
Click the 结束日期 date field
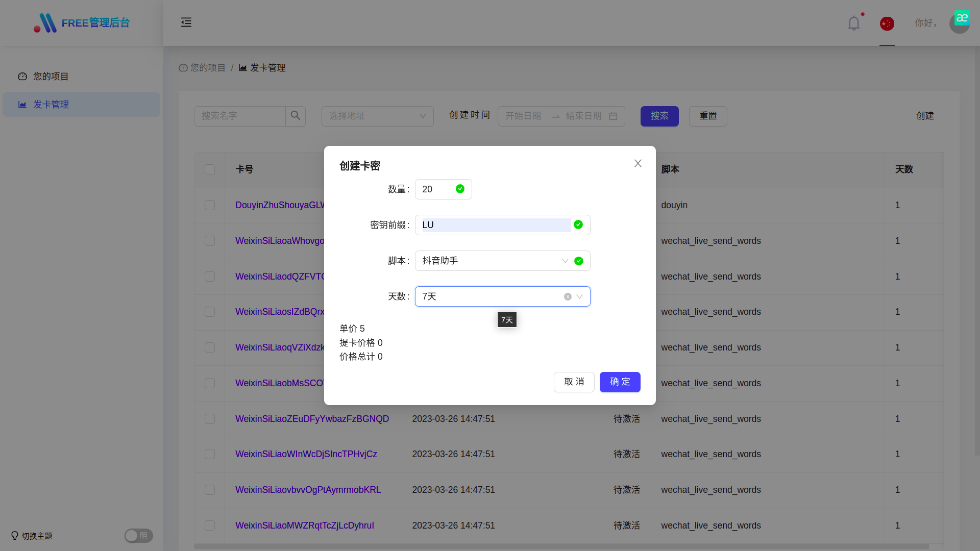coord(584,116)
